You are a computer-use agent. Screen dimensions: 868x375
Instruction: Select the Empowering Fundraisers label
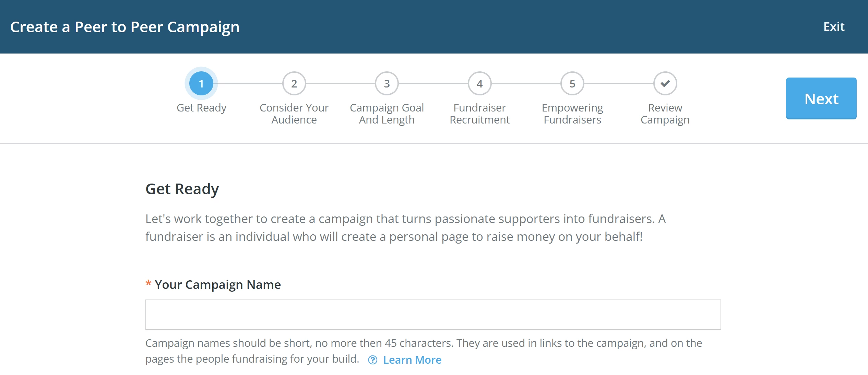pyautogui.click(x=572, y=113)
